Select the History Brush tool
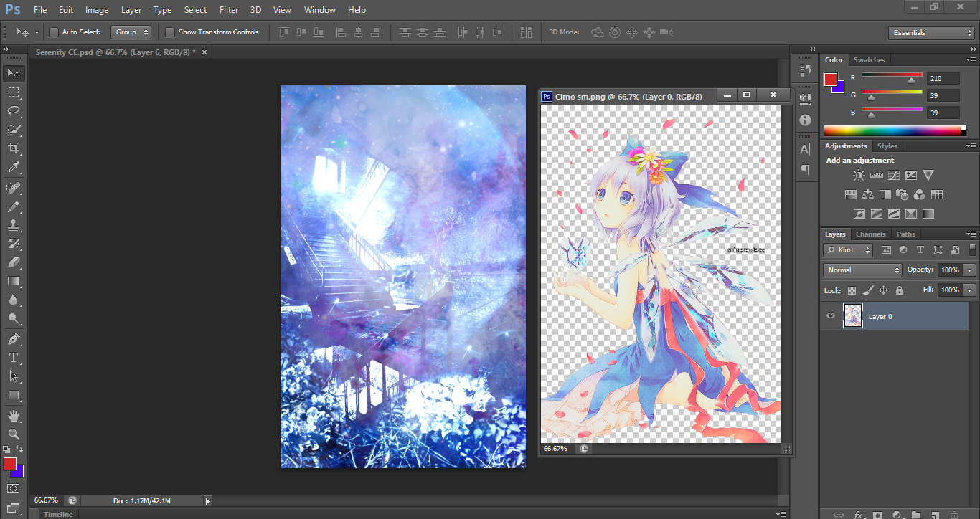The image size is (980, 519). click(14, 244)
